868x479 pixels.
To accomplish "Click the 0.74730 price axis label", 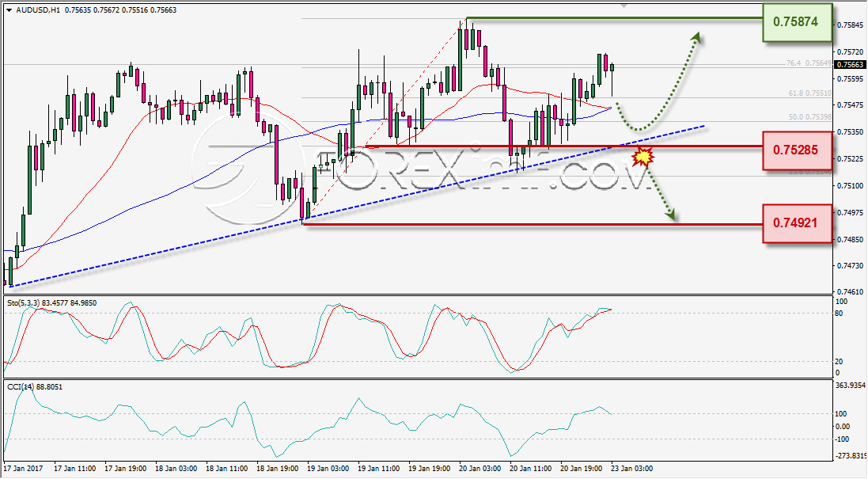I will (851, 266).
